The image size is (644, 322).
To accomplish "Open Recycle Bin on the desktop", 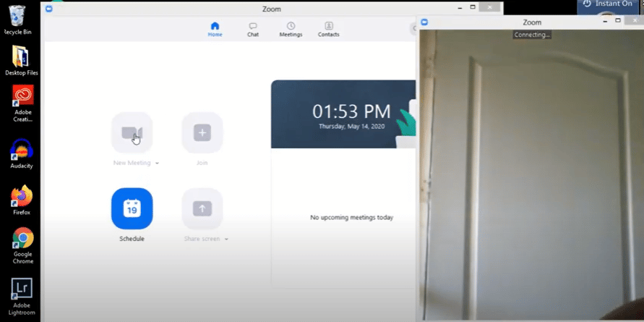I will pyautogui.click(x=17, y=20).
